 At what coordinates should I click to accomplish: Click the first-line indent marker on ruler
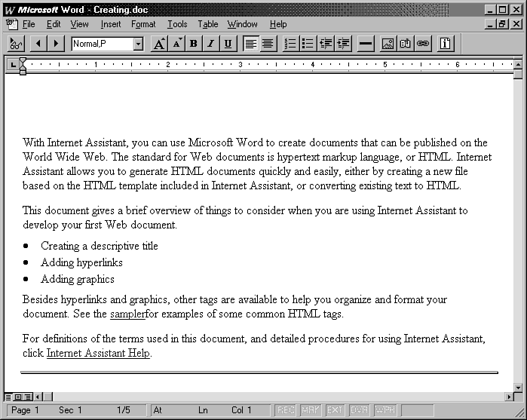coord(23,61)
